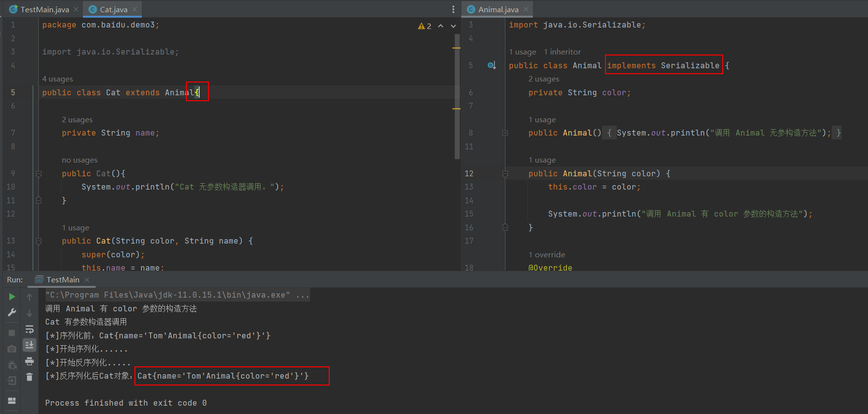The height and width of the screenshot is (414, 868).
Task: Click 'private String name;' field in Cat.java
Action: (110, 133)
